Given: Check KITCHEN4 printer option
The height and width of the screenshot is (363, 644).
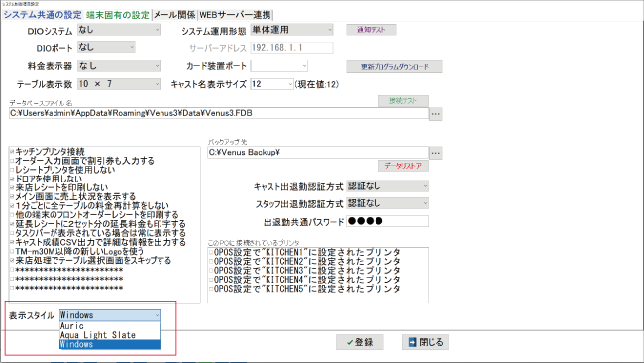Looking at the screenshot, I should tap(211, 280).
